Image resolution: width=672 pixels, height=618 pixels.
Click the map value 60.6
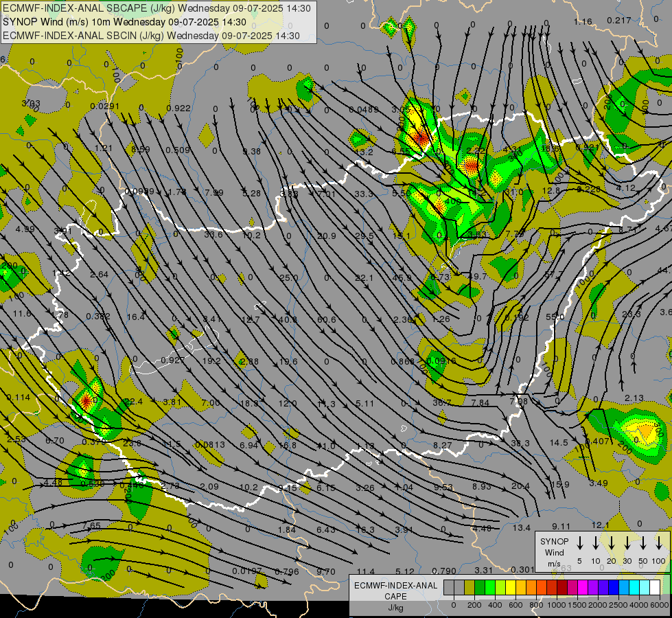click(x=327, y=319)
